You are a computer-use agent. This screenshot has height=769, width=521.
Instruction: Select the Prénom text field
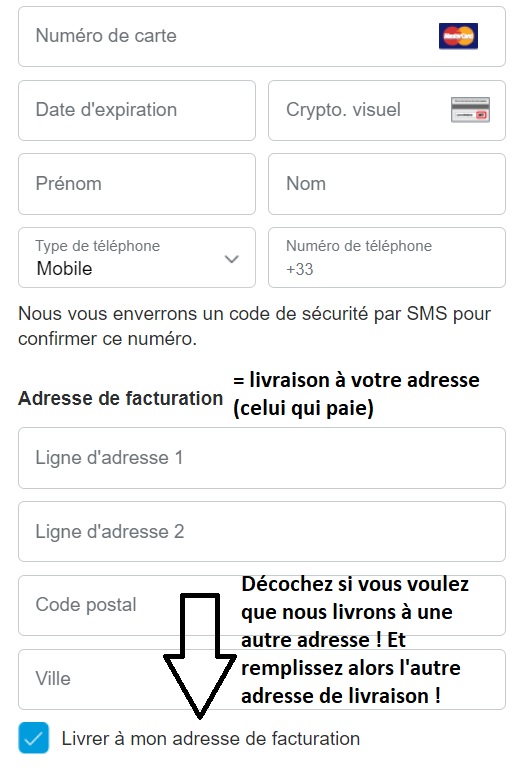[x=137, y=184]
